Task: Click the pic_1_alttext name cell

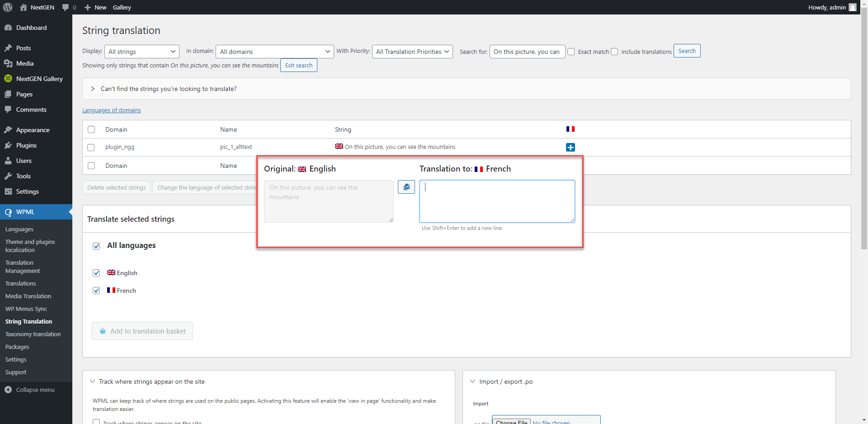Action: point(236,147)
